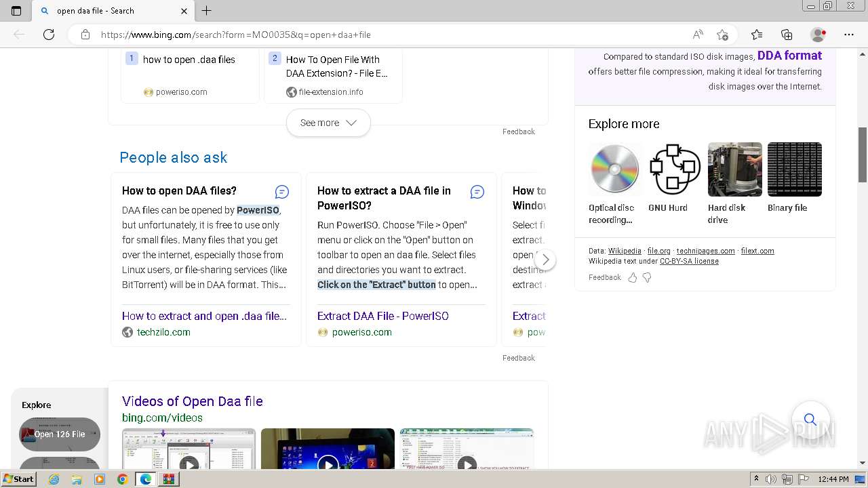Viewport: 868px width, 488px height.
Task: Open 'Videos of Open Daa file' heading
Action: point(193,401)
